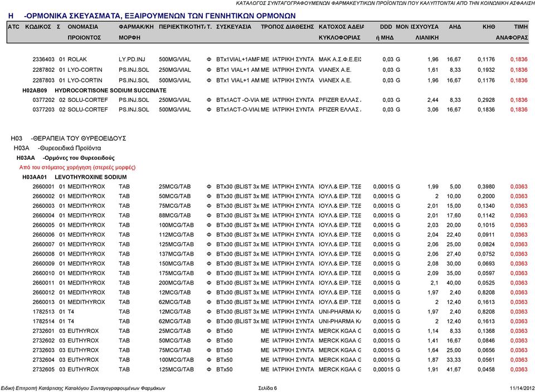Select product code 2660005

click(43, 226)
